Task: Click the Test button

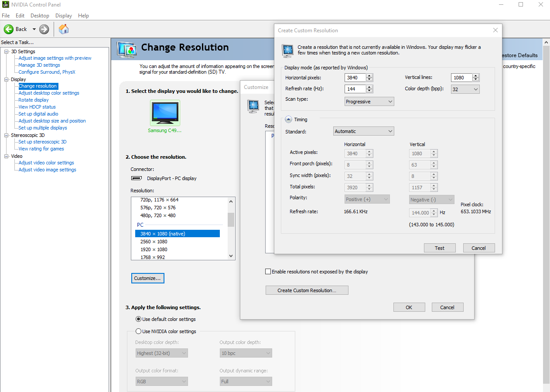Action: pos(440,248)
